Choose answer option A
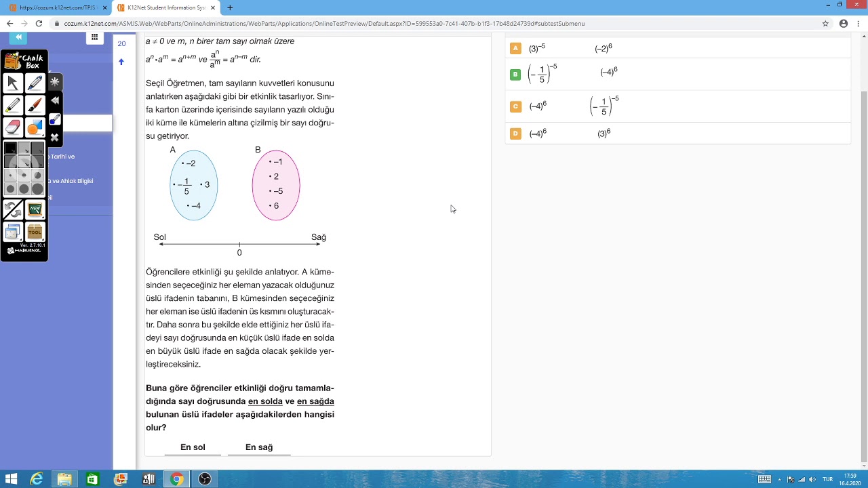The height and width of the screenshot is (488, 868). pyautogui.click(x=515, y=48)
